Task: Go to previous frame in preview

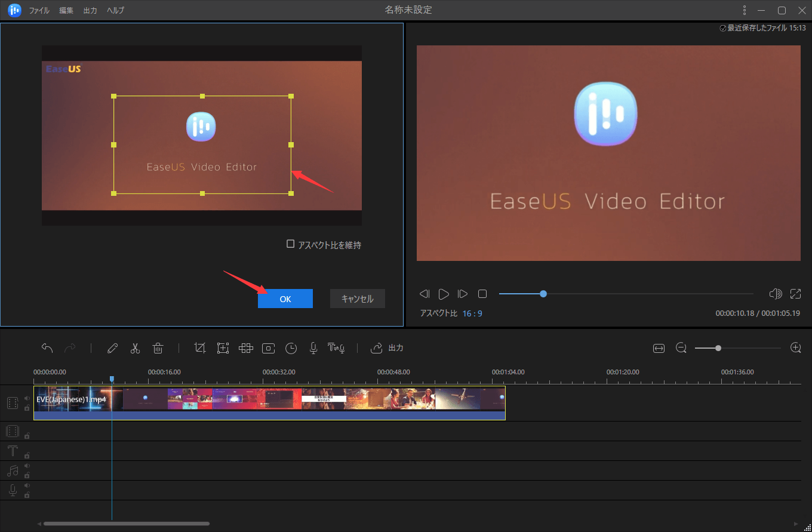Action: click(425, 294)
